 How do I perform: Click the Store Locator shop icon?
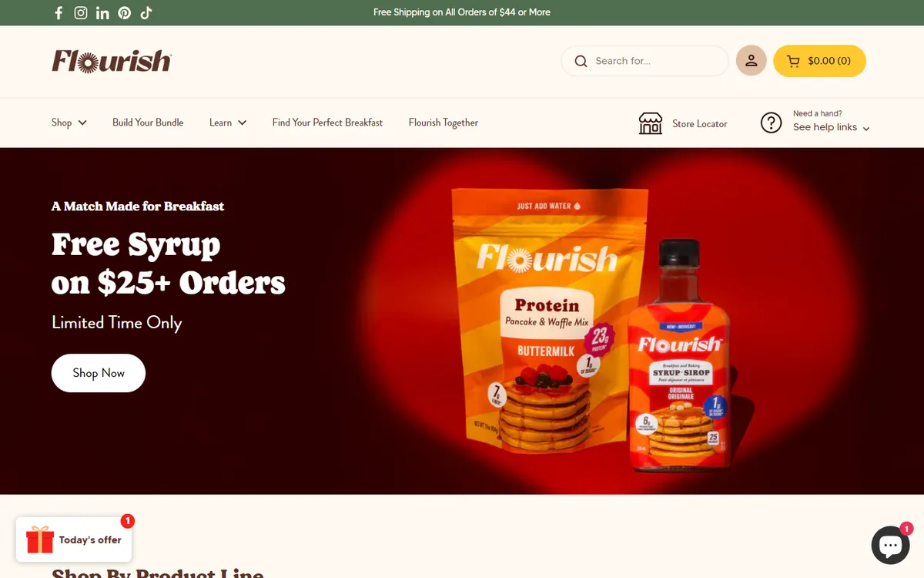pos(651,123)
